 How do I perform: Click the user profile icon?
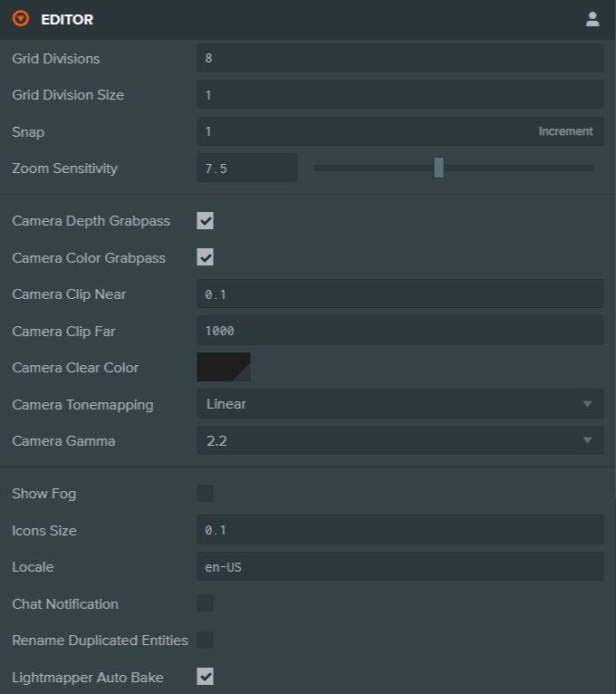(x=592, y=19)
